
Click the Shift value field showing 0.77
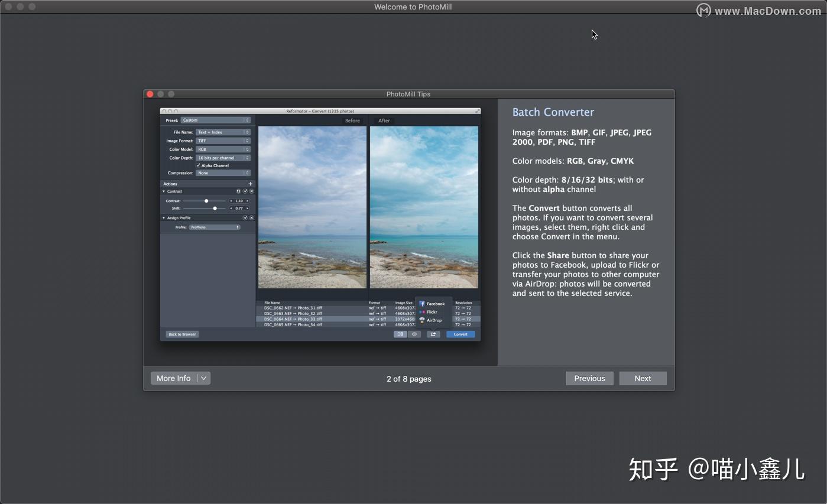(x=239, y=209)
